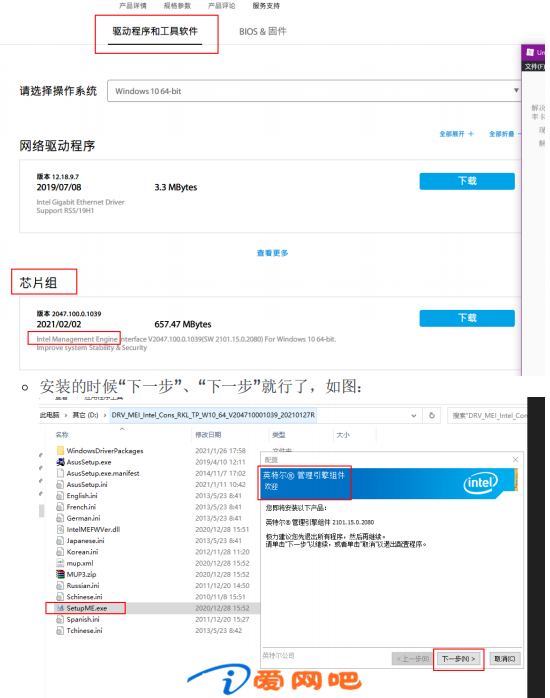Screen dimensions: 550x698
Task: Click 其它 (D:) in the breadcrumb
Action: point(85,415)
